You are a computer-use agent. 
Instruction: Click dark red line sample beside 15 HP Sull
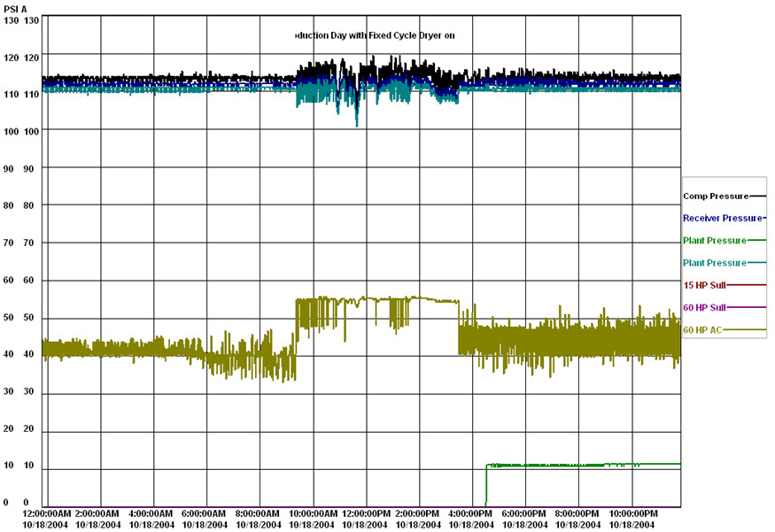coord(746,285)
